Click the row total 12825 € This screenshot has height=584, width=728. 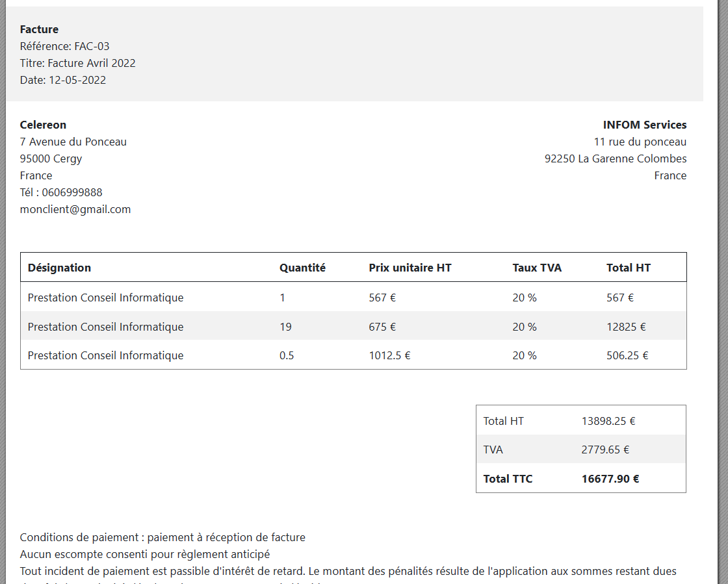click(625, 327)
